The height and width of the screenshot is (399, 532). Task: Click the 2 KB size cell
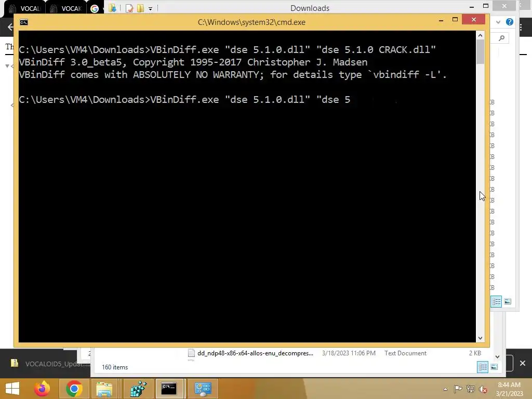475,353
